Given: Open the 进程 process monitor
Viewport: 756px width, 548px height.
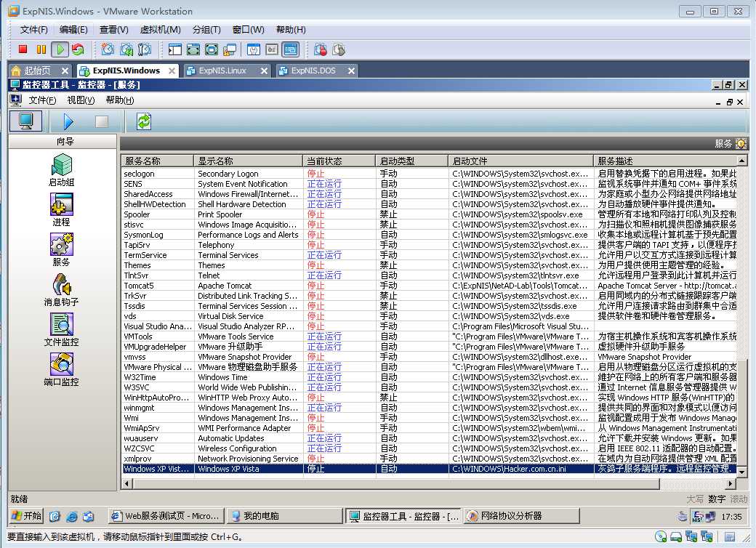Looking at the screenshot, I should coord(61,209).
